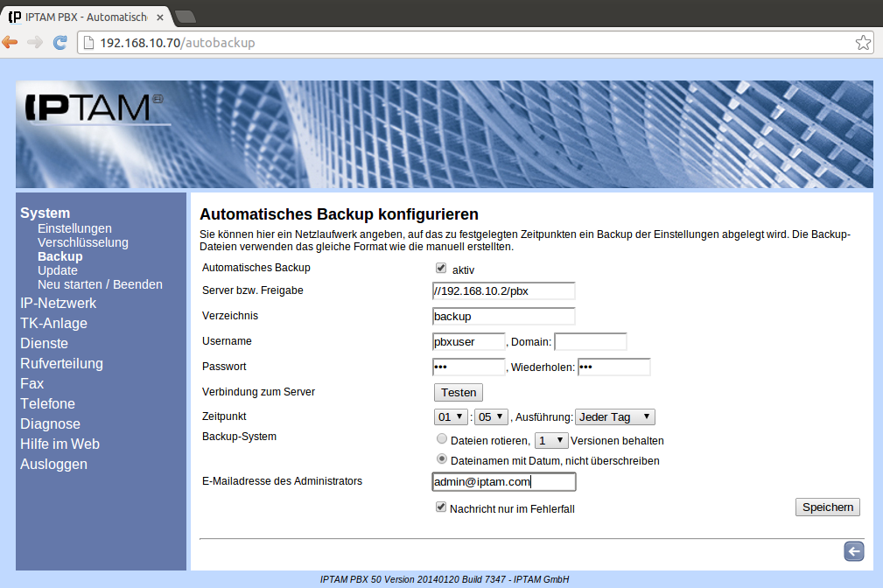Select Dateinamen mit Datum radio option
The image size is (883, 588).
[442, 459]
